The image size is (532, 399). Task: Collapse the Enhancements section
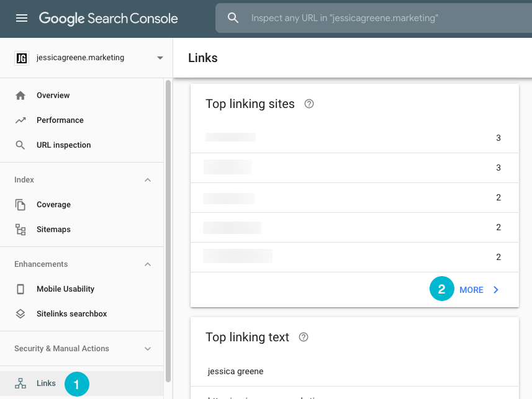[x=148, y=264]
